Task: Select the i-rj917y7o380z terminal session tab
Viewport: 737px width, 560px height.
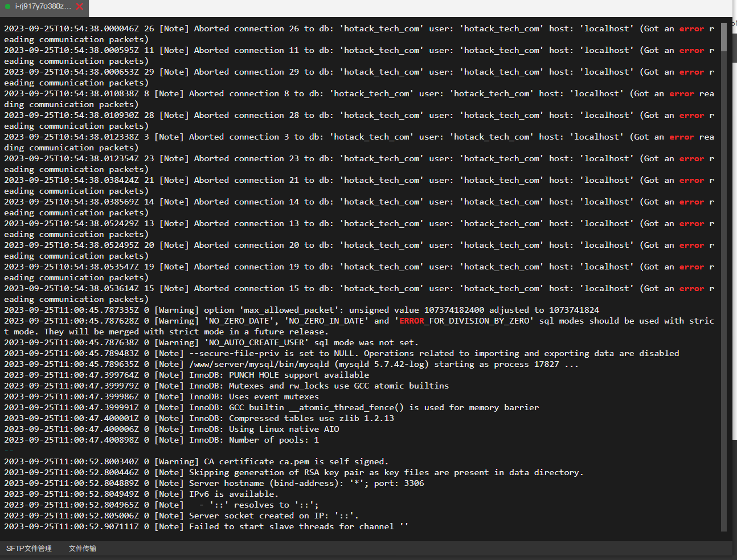Action: [44, 7]
